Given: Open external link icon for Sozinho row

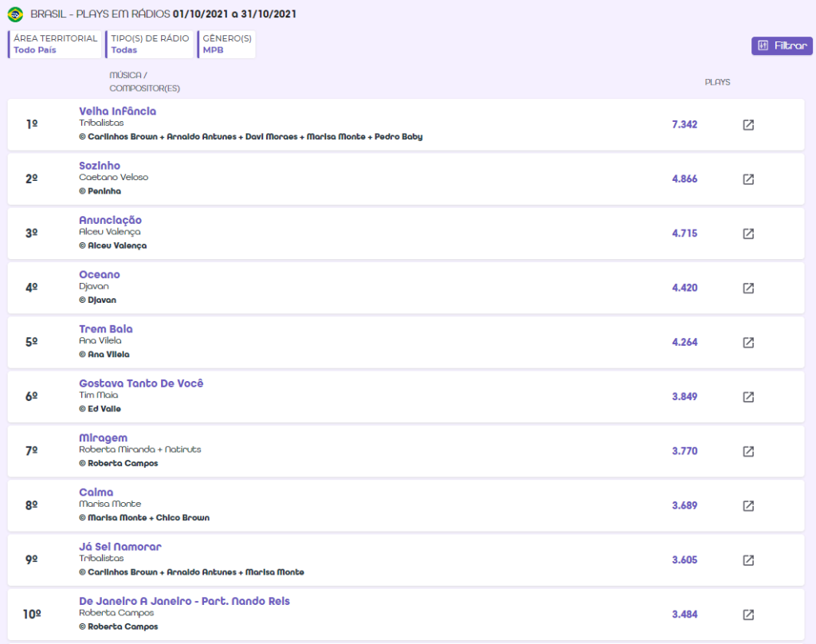Looking at the screenshot, I should pyautogui.click(x=748, y=179).
